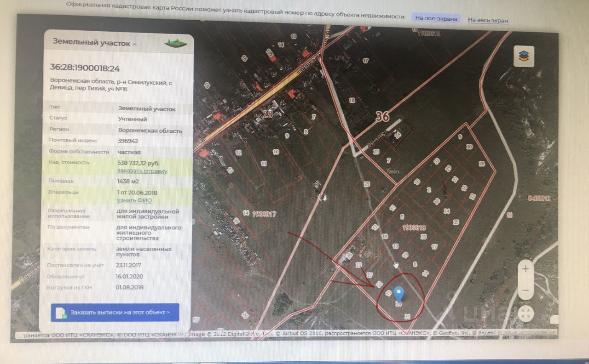
Task: Click the "Регион" row label
Action: 59,130
